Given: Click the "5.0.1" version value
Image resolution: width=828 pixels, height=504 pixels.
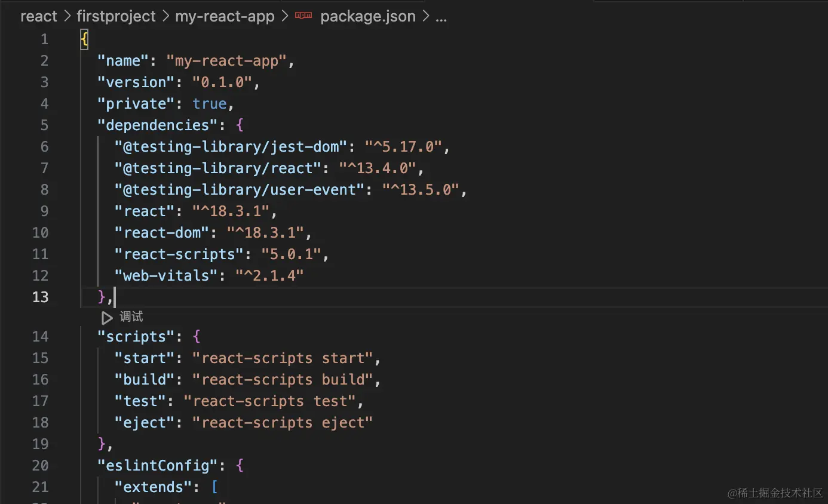Looking at the screenshot, I should (x=292, y=254).
